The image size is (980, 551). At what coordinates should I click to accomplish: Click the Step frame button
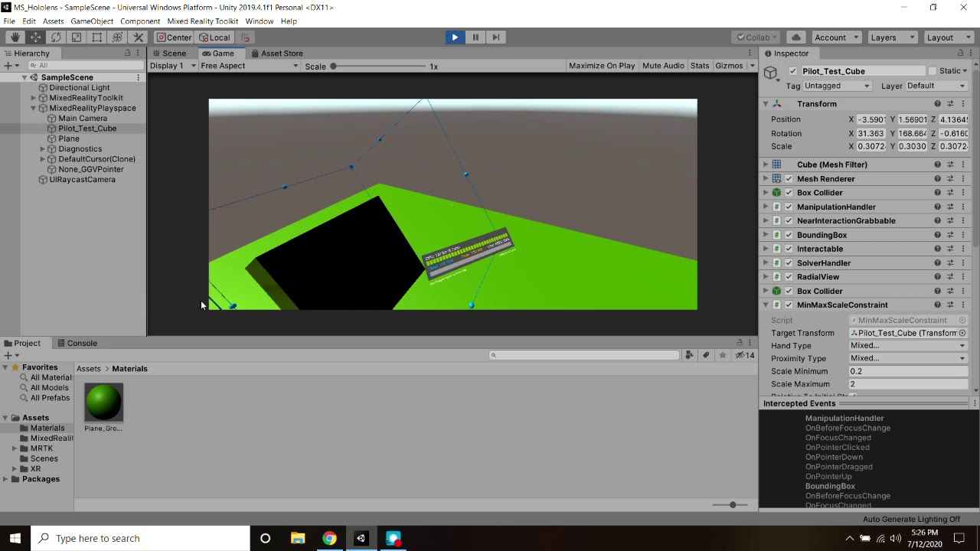[x=496, y=37]
